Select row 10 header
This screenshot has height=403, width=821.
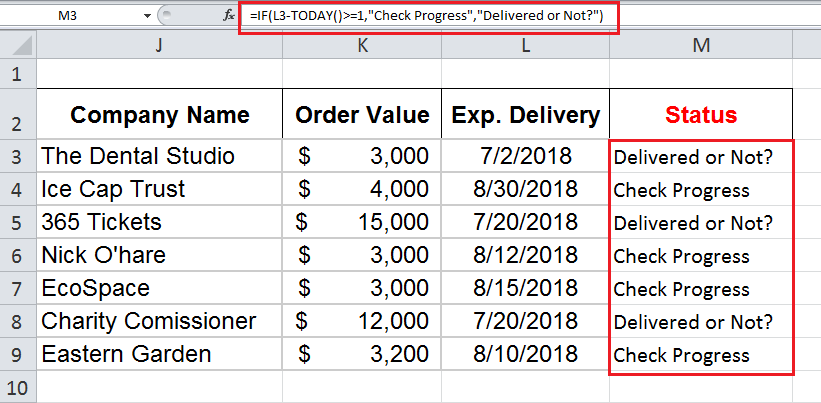[17, 387]
